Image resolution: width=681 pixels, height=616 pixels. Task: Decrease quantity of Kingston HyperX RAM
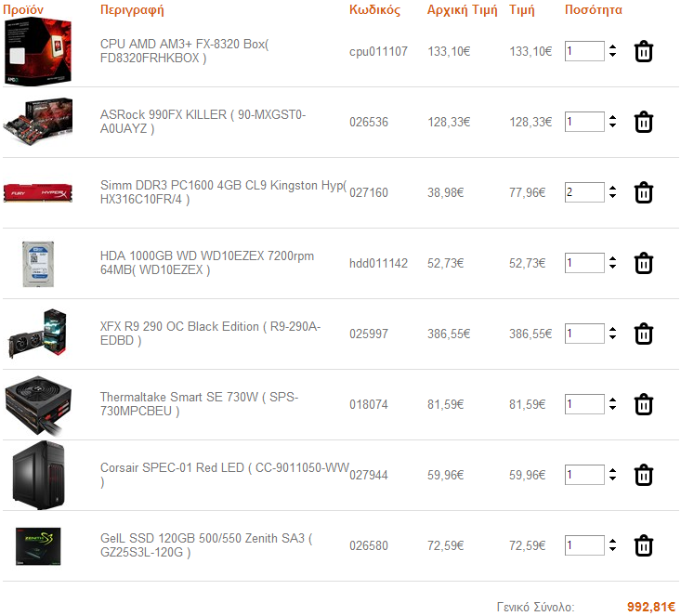point(612,196)
